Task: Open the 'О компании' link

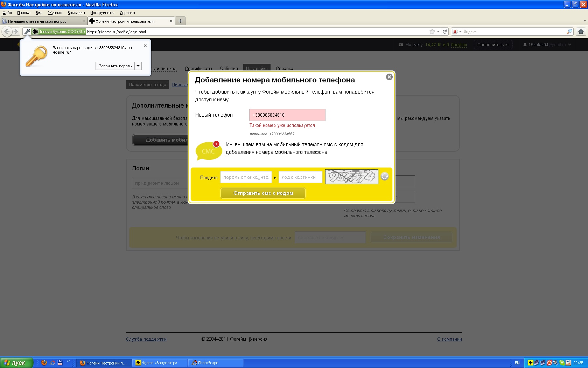Action: point(449,339)
